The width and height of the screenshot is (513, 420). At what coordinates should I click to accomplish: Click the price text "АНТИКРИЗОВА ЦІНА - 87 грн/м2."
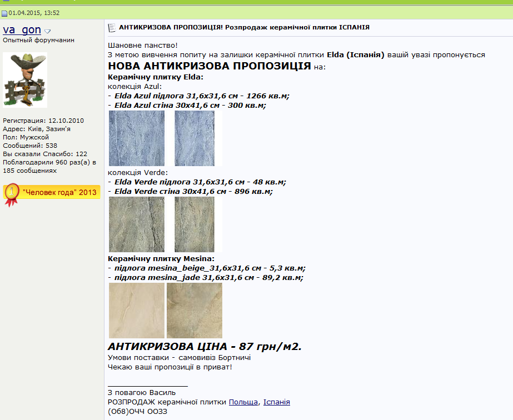coord(205,347)
